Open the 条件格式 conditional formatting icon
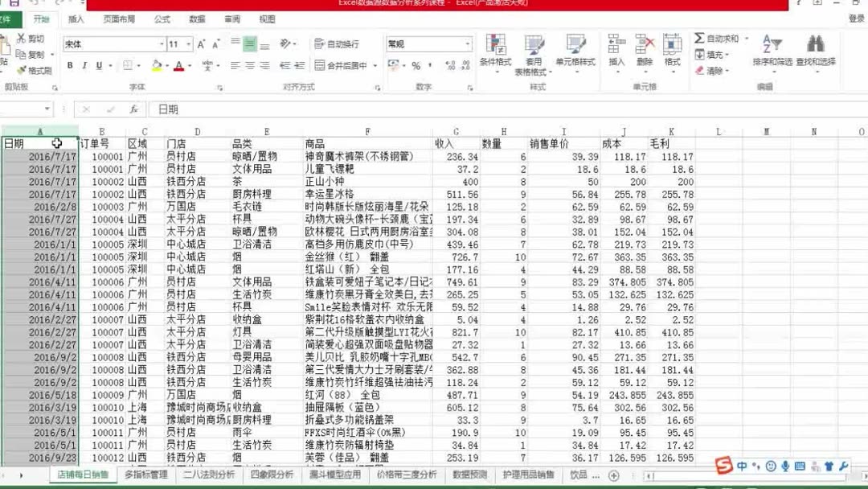The width and height of the screenshot is (868, 489). [497, 48]
